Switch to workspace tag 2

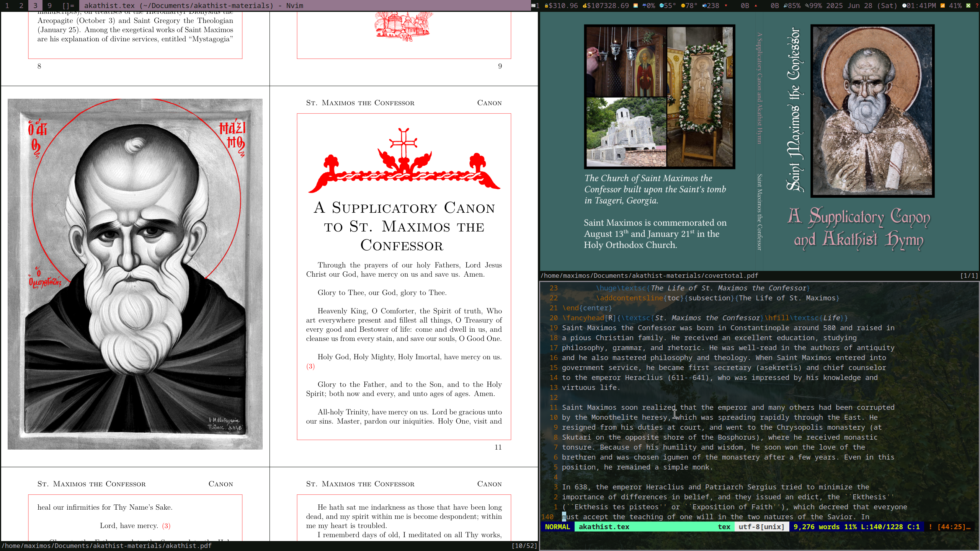point(21,5)
